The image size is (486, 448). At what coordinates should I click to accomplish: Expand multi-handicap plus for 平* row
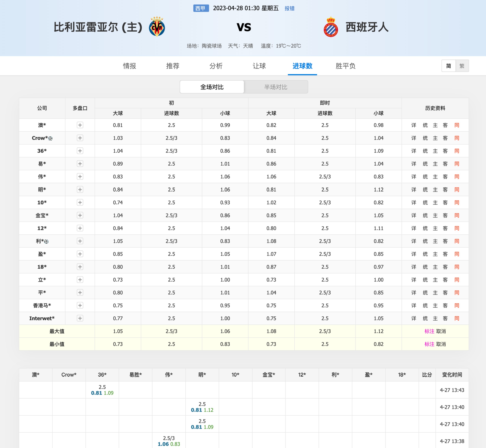[80, 293]
